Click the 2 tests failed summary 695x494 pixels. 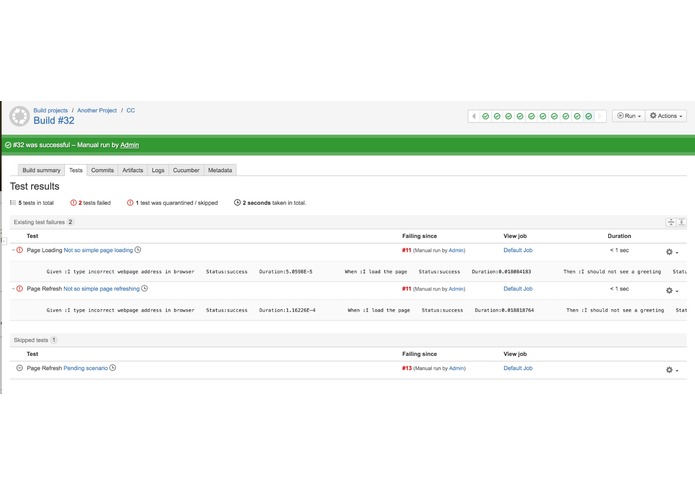pos(90,203)
